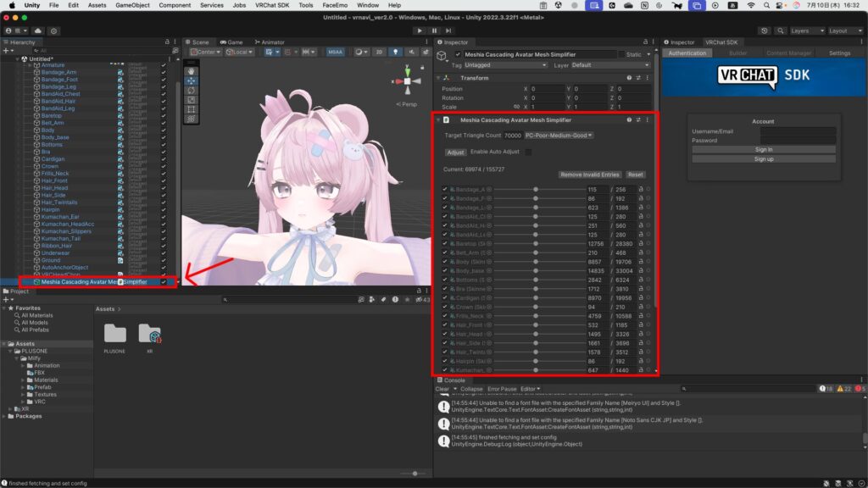This screenshot has height=488, width=868.
Task: Open the GameObject menu
Action: point(132,5)
